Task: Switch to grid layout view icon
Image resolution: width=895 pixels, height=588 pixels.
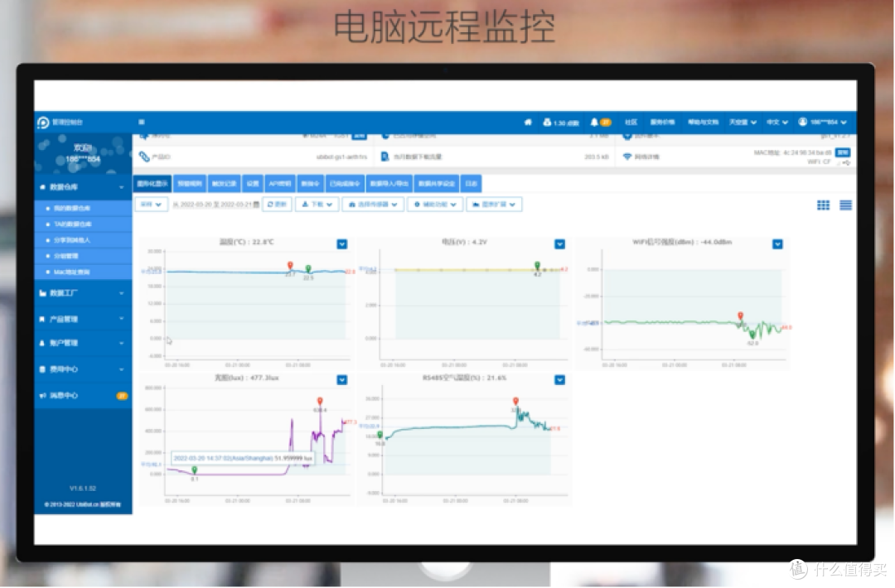Action: tap(823, 205)
